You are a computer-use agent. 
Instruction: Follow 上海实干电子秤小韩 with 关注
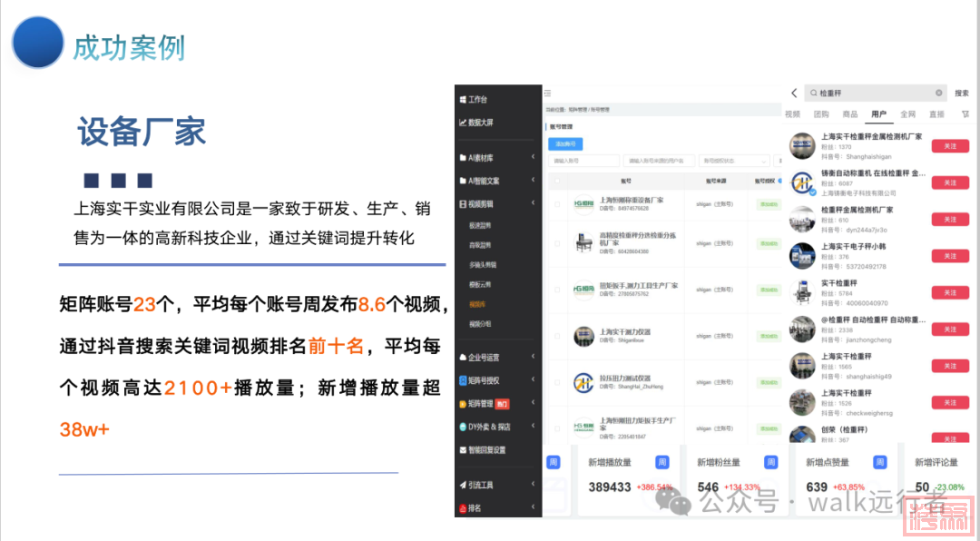click(x=950, y=256)
